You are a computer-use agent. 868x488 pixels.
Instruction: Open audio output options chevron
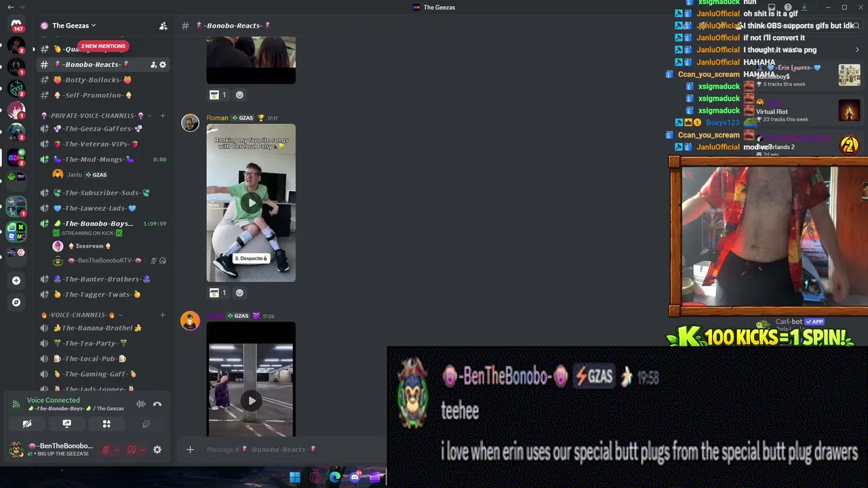(142, 449)
